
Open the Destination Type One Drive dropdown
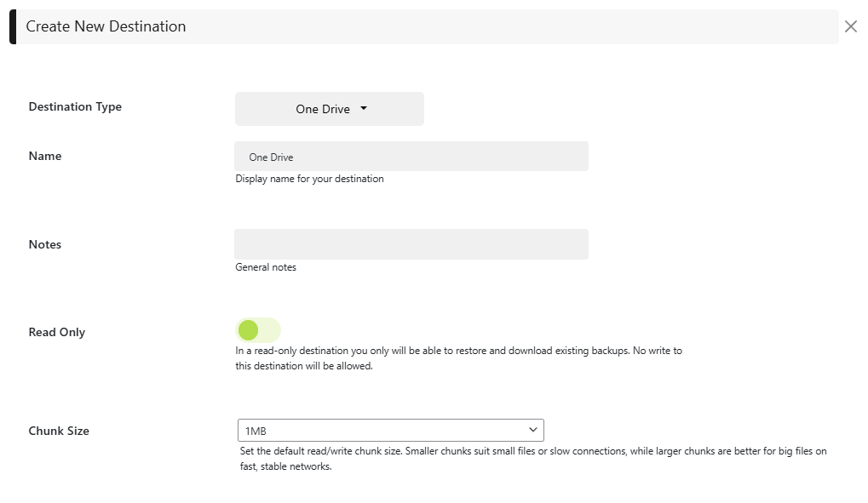[329, 109]
